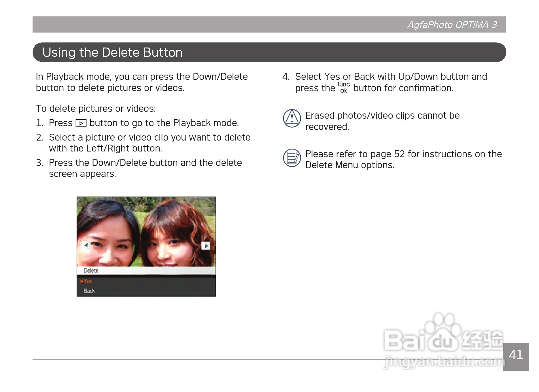The height and width of the screenshot is (392, 539).
Task: Click the warning triangle icon beside erased photos note
Action: [x=292, y=118]
